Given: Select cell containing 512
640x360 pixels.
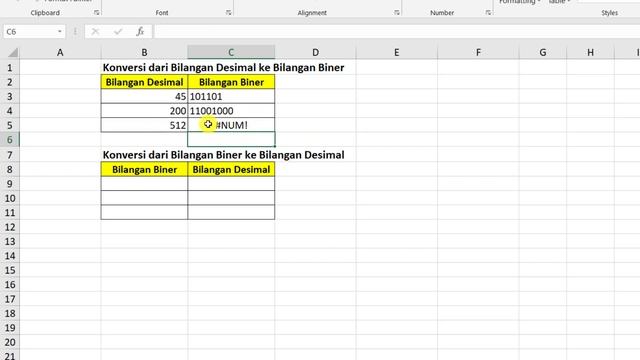Looking at the screenshot, I should point(144,125).
